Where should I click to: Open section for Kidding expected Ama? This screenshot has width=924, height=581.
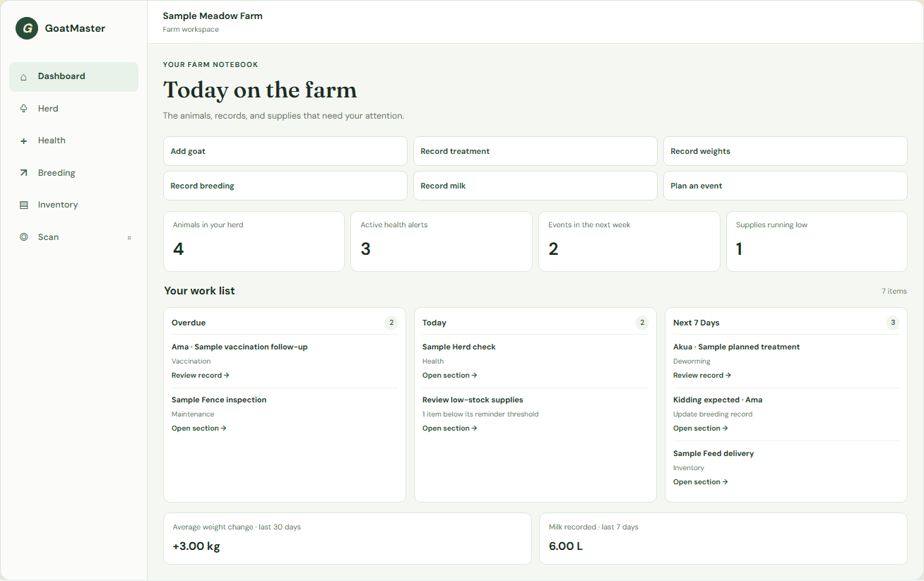tap(701, 429)
